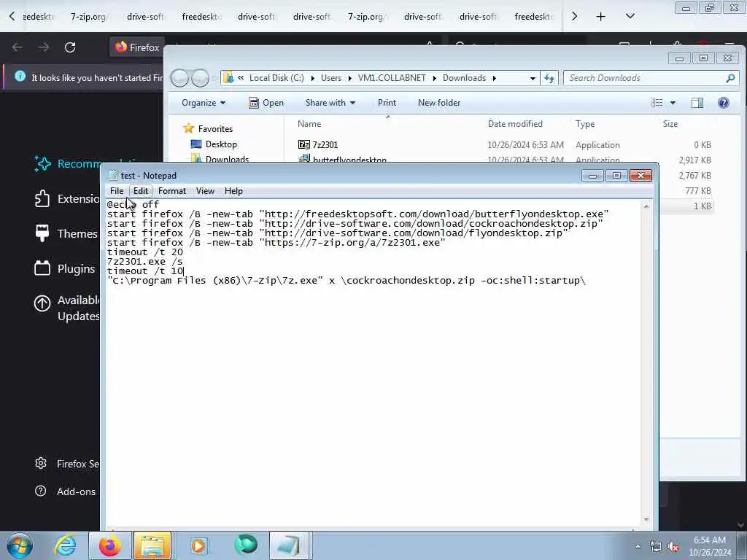Open Extensions section in Firefox sidebar
747x560 pixels.
pyautogui.click(x=66, y=198)
